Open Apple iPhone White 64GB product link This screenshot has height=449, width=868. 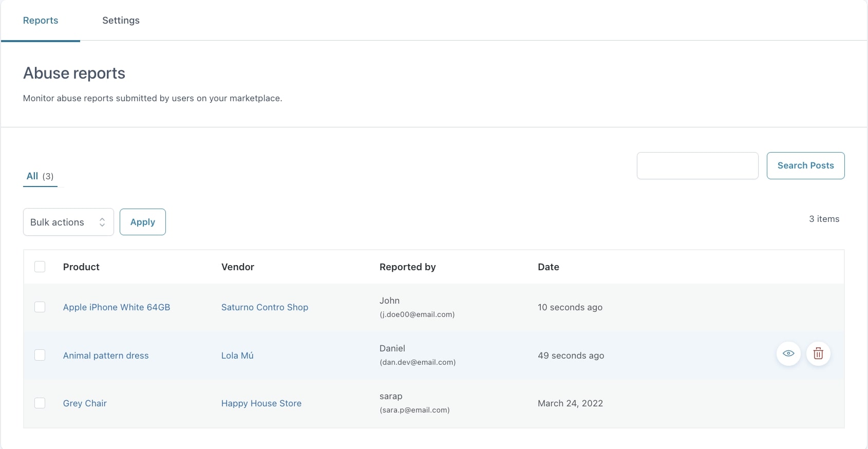pos(117,307)
